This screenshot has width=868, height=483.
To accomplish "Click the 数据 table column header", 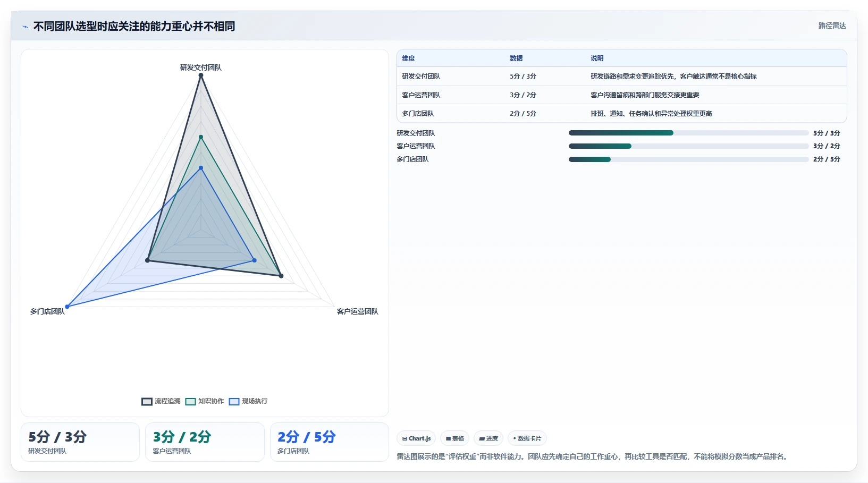I will click(516, 58).
